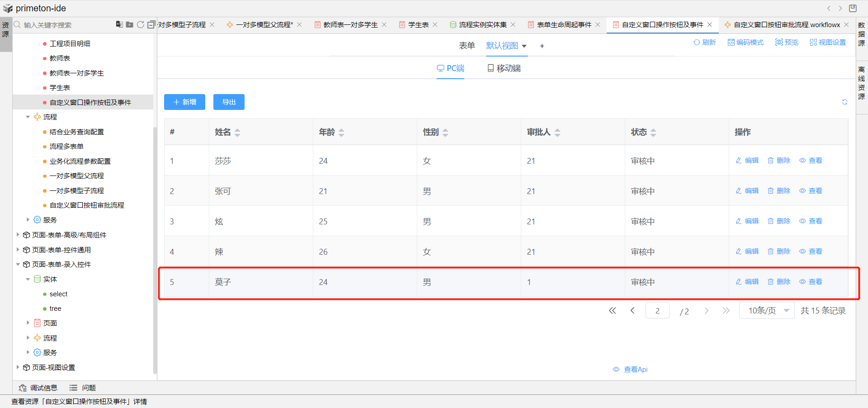The width and height of the screenshot is (868, 408).
Task: Click the language translate icon in resource toolbar
Action: pyautogui.click(x=119, y=24)
